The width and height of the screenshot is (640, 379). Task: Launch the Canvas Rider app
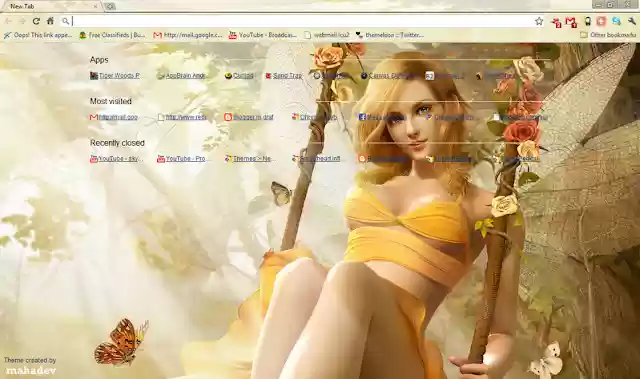(x=387, y=75)
